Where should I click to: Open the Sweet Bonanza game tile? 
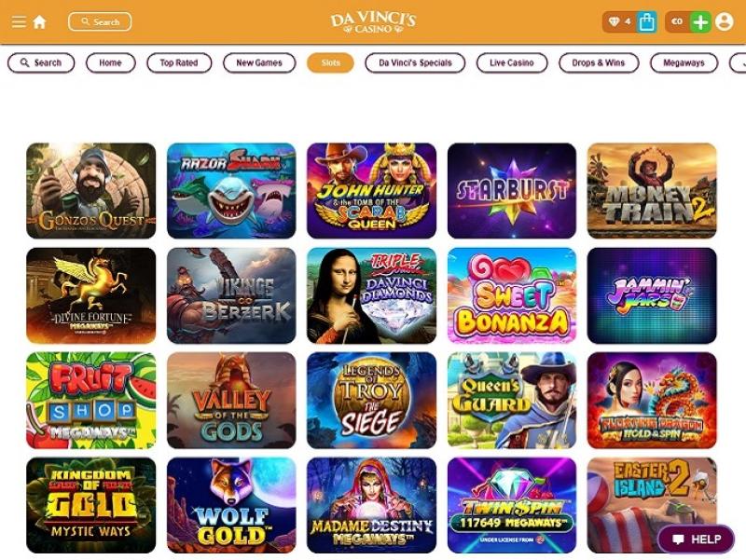[511, 295]
